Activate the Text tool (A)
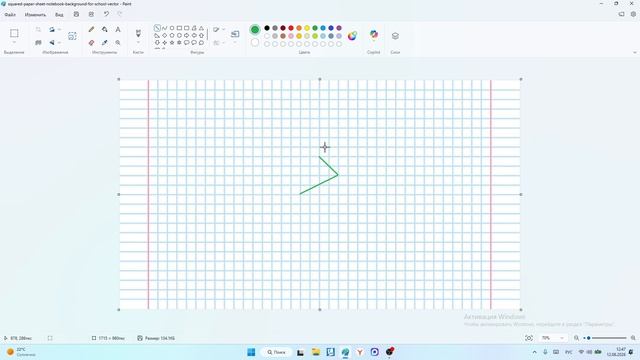 [x=118, y=29]
